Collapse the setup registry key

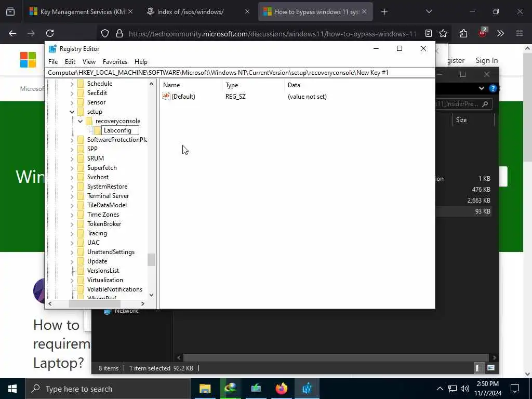pyautogui.click(x=72, y=112)
